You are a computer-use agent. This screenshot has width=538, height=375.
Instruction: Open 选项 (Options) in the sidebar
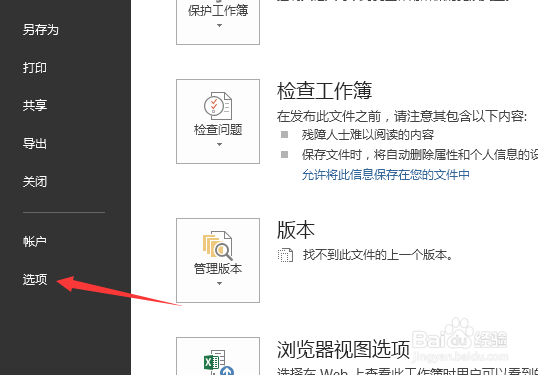point(35,280)
